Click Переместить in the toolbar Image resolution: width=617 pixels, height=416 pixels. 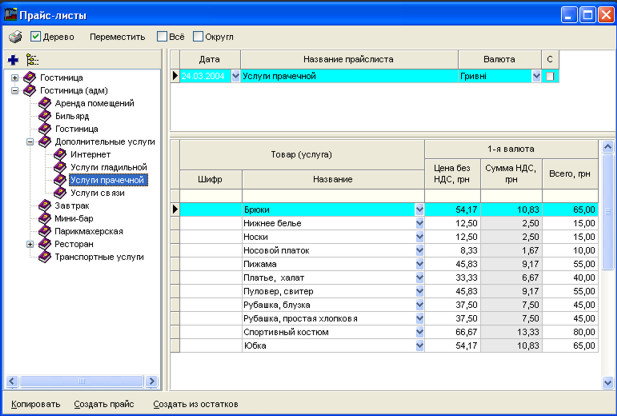coord(117,37)
